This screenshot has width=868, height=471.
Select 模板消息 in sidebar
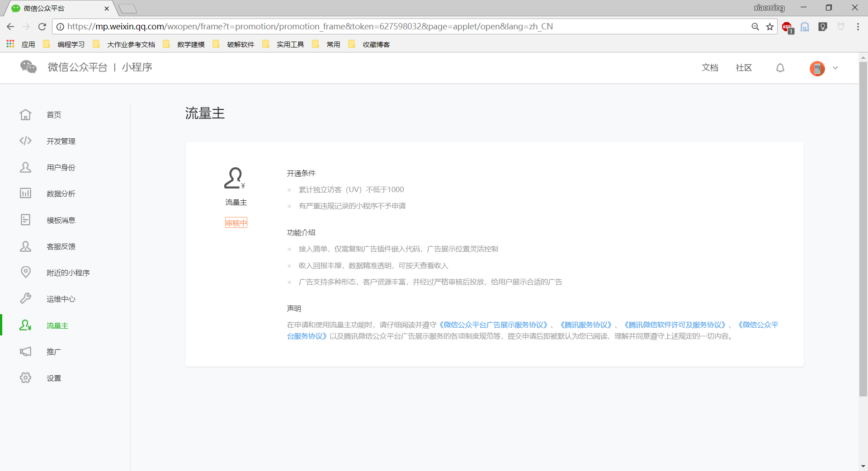(61, 220)
